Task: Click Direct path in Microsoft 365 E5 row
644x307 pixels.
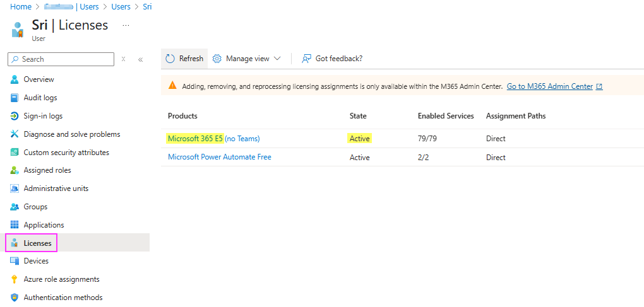Action: pos(496,139)
